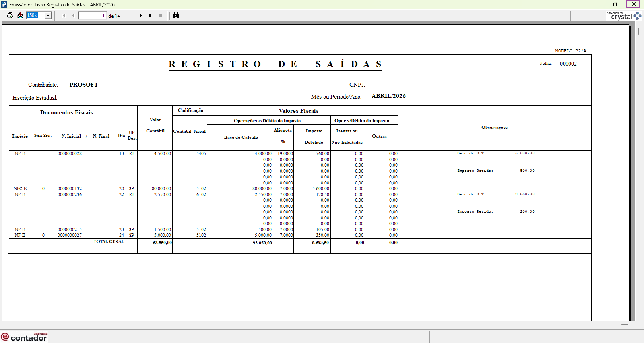Click the folha number 000002
The width and height of the screenshot is (644, 343).
(x=568, y=64)
